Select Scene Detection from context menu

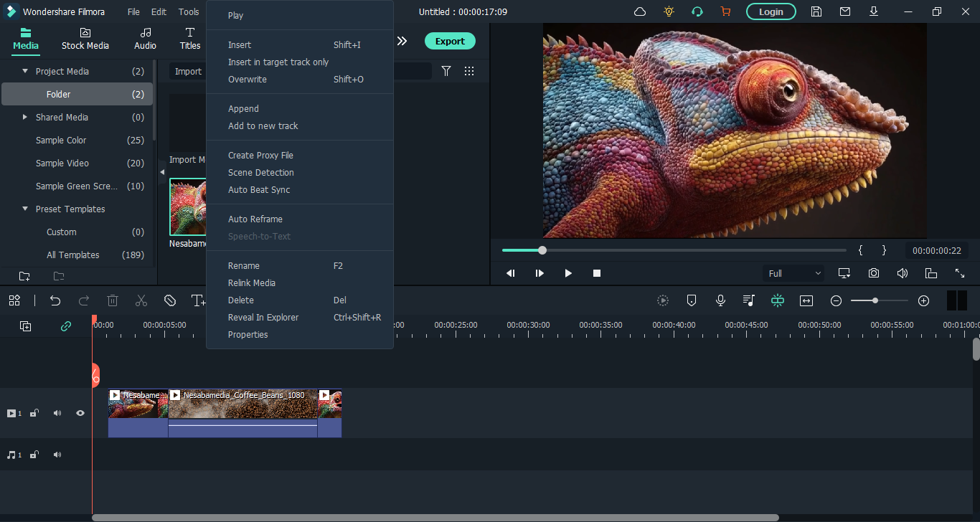260,172
